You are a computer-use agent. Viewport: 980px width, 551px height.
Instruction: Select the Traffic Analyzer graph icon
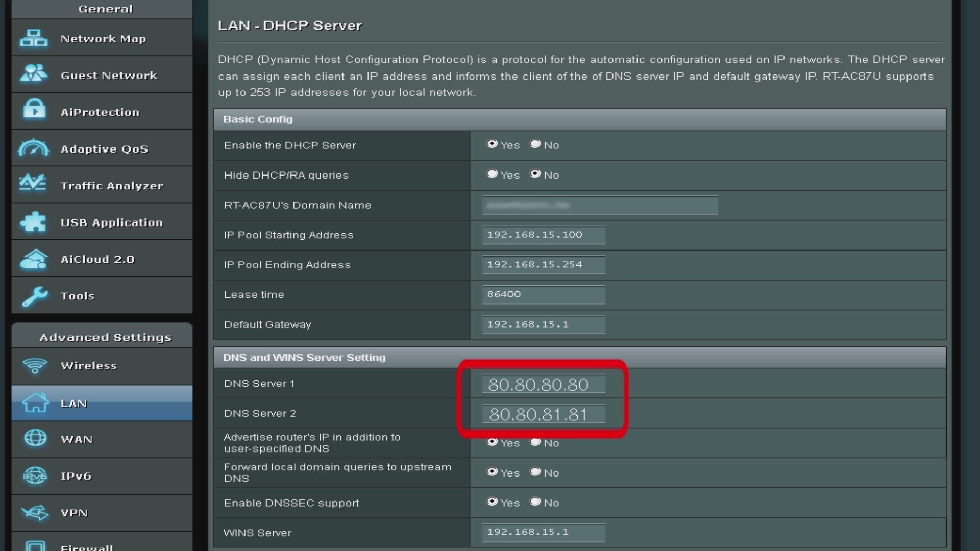pos(33,183)
